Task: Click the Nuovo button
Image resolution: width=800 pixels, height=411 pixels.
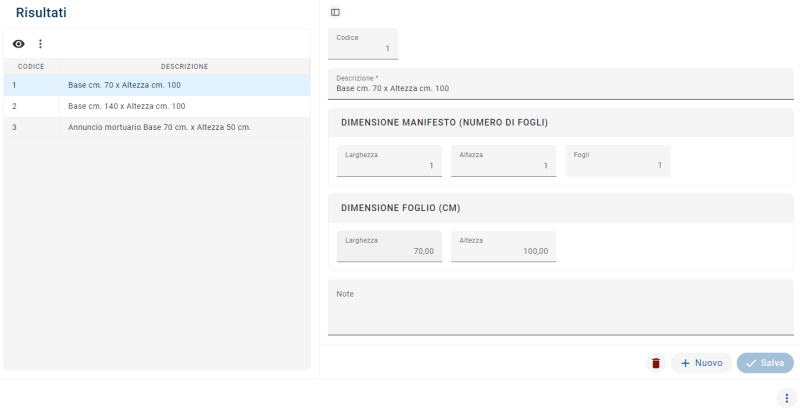Action: 701,363
